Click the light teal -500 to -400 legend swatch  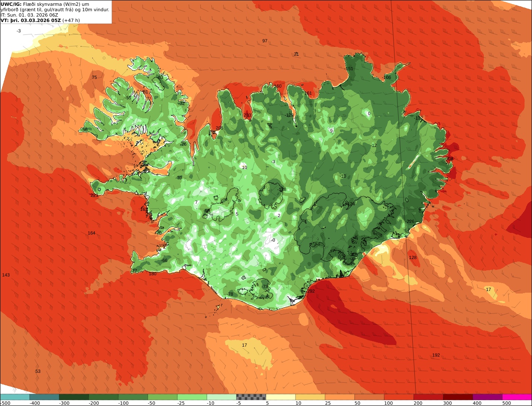pos(15,397)
